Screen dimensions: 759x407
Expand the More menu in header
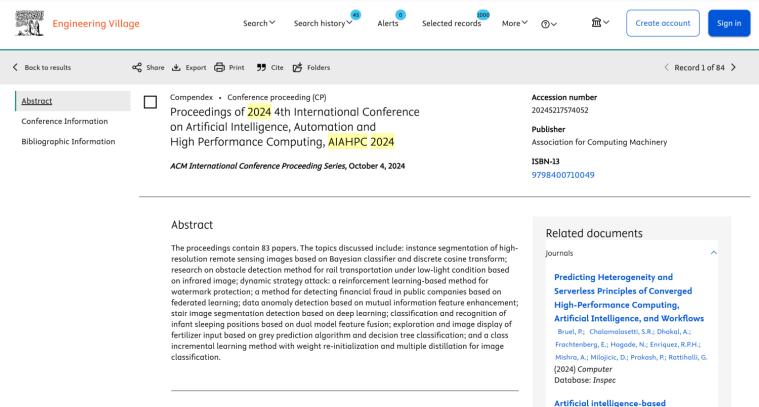click(515, 23)
